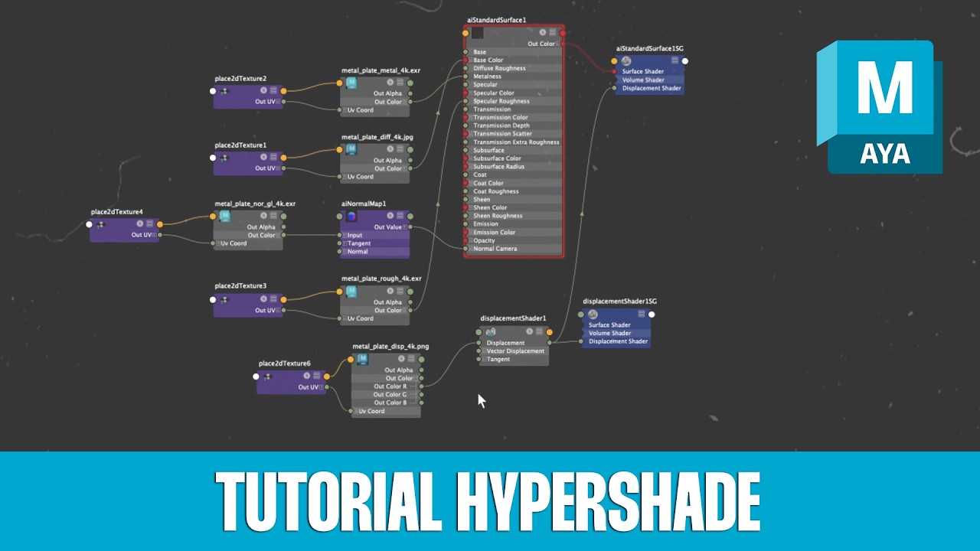
Task: Click the place2dTexture2 node icon
Action: click(x=224, y=91)
